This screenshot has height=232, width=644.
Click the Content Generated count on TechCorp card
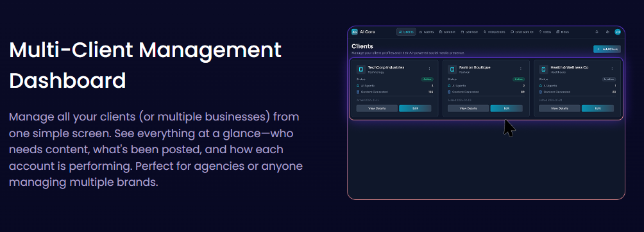(x=431, y=92)
